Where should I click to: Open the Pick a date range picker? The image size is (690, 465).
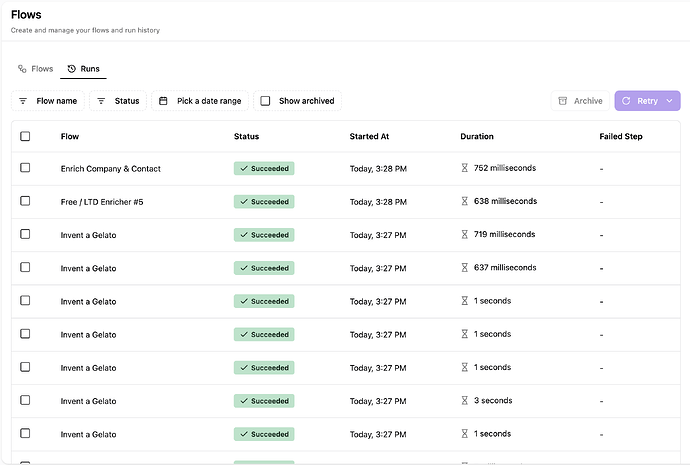coord(200,101)
